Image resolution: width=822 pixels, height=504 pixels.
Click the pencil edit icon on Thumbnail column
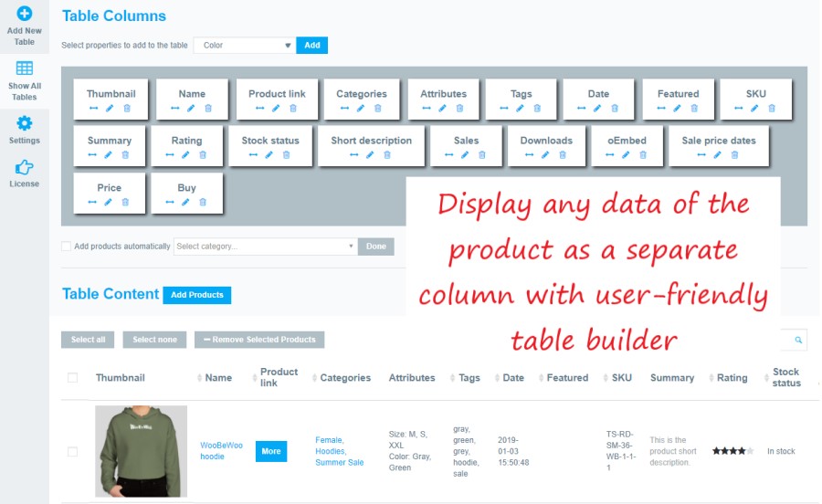(x=111, y=108)
